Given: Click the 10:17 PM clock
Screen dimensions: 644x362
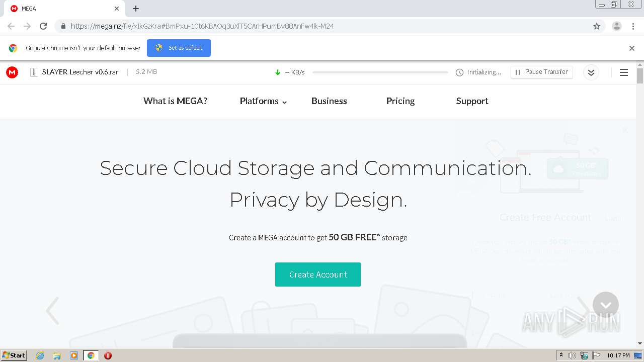Looking at the screenshot, I should coord(618,355).
